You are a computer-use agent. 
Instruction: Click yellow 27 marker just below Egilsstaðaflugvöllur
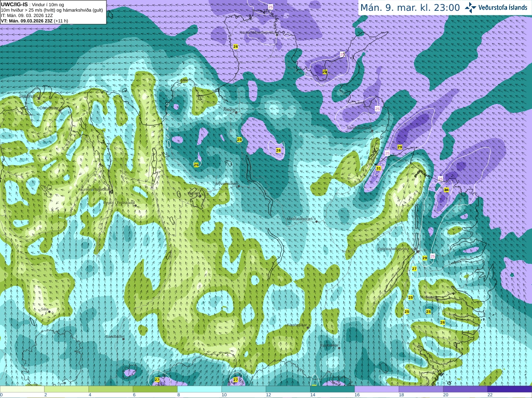coord(414,269)
